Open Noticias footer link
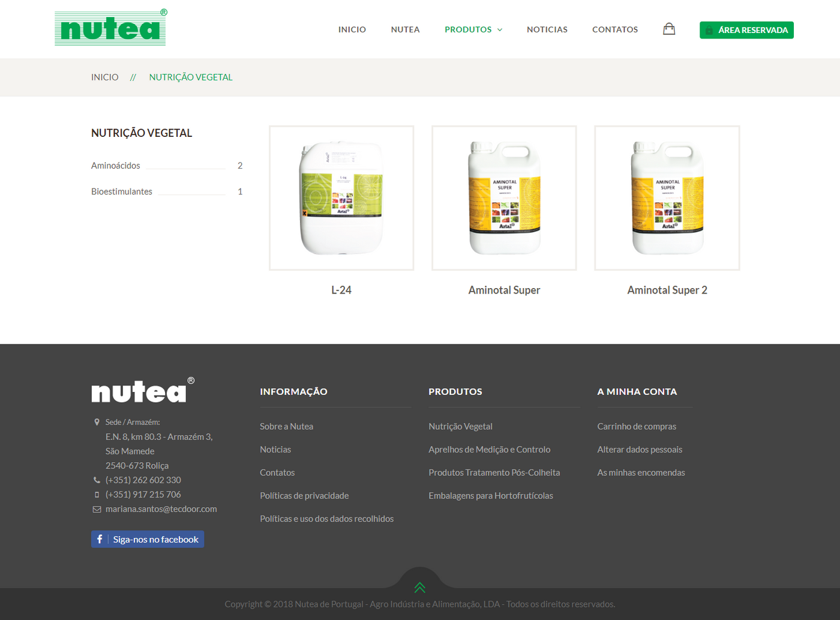This screenshot has width=840, height=620. tap(275, 450)
